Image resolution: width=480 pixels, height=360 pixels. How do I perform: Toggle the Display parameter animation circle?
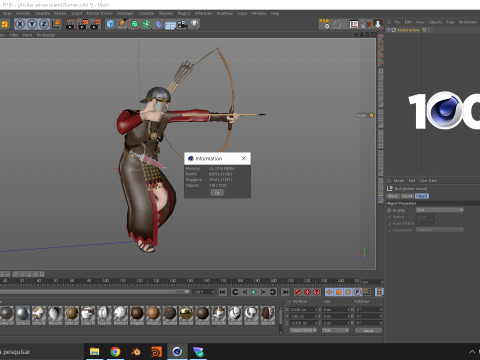389,210
